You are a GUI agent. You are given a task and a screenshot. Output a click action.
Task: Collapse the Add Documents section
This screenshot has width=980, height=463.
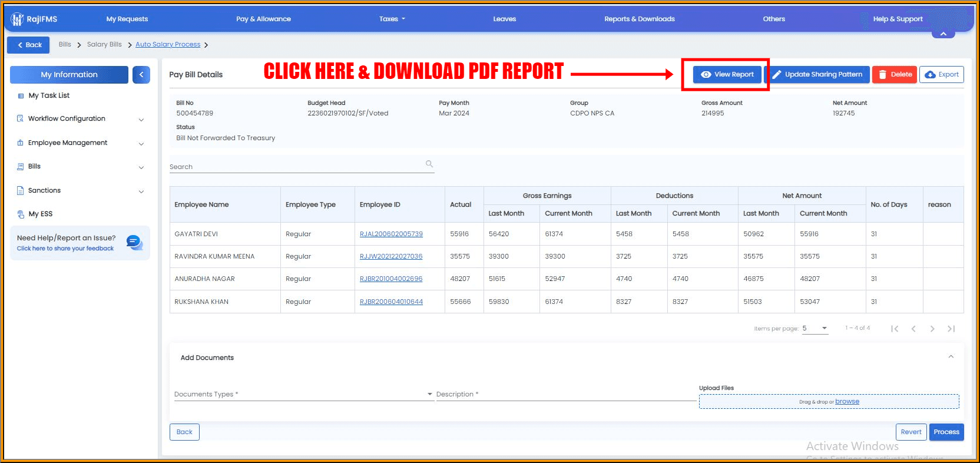coord(951,357)
